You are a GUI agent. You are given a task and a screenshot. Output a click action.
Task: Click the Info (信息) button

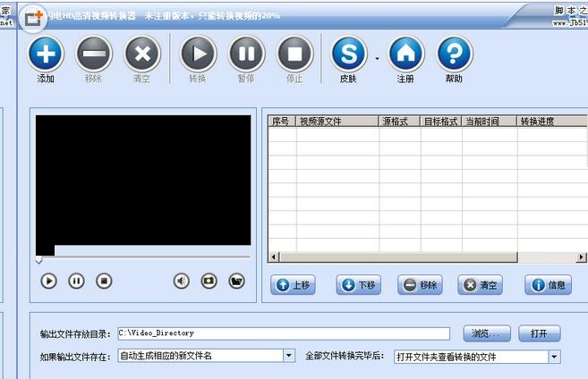pos(549,285)
